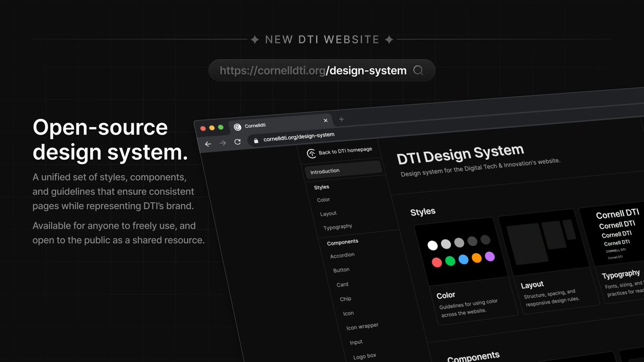Click the NEW DTI WEBSITE banner label
The width and height of the screenshot is (644, 362).
tap(322, 40)
